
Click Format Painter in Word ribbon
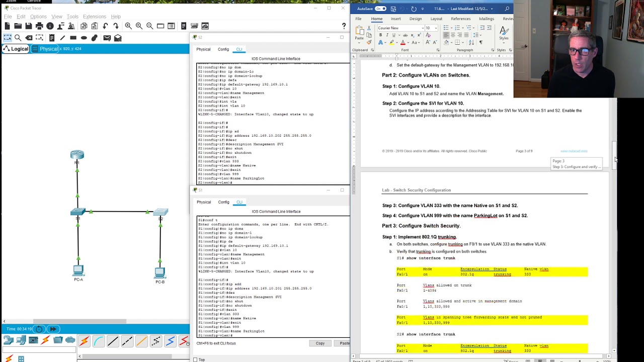[x=369, y=42]
